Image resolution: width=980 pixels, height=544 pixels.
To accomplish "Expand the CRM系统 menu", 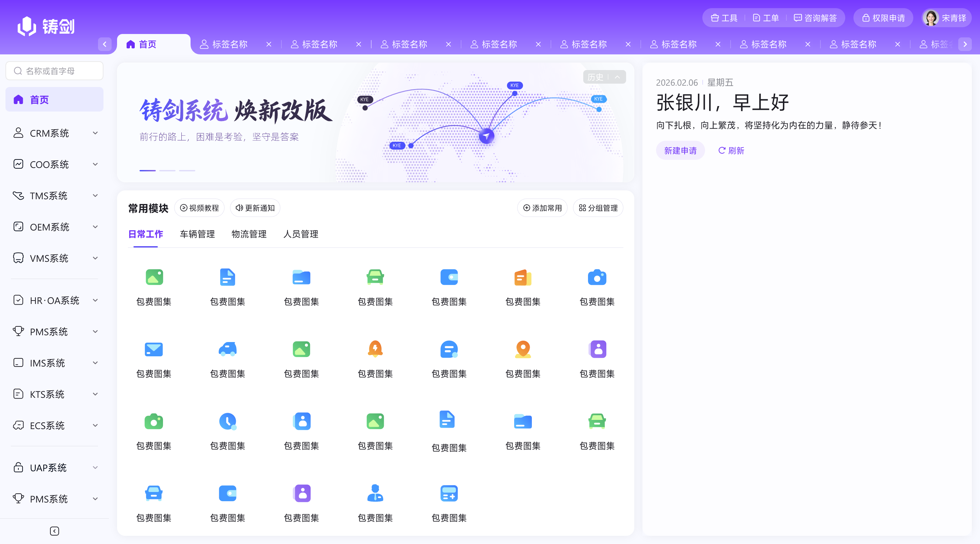I will click(x=54, y=133).
